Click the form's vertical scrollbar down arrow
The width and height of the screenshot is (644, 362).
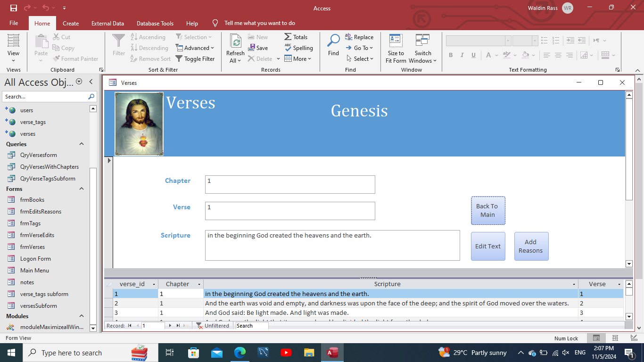pyautogui.click(x=628, y=263)
